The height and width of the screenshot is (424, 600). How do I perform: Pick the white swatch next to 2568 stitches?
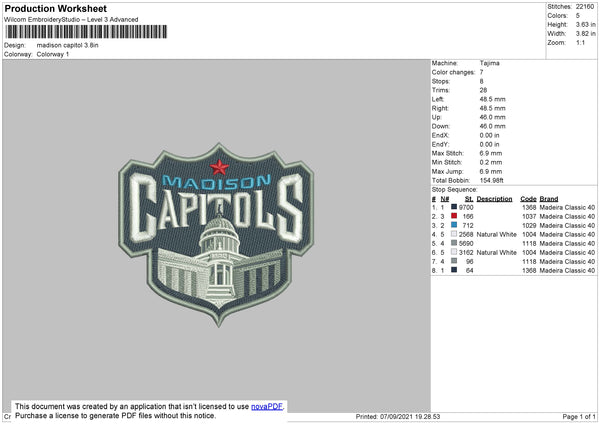[454, 234]
